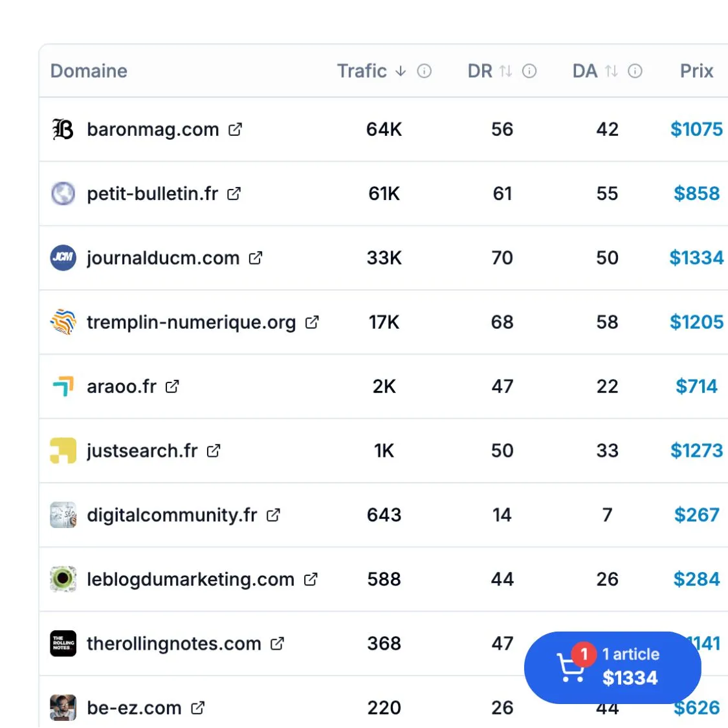Image resolution: width=728 pixels, height=728 pixels.
Task: Show info tooltip for DR column
Action: point(529,71)
